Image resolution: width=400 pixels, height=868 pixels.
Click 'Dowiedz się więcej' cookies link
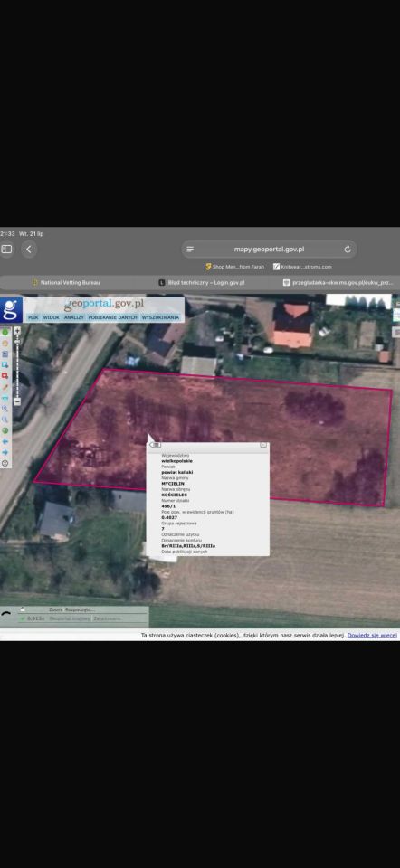[372, 636]
